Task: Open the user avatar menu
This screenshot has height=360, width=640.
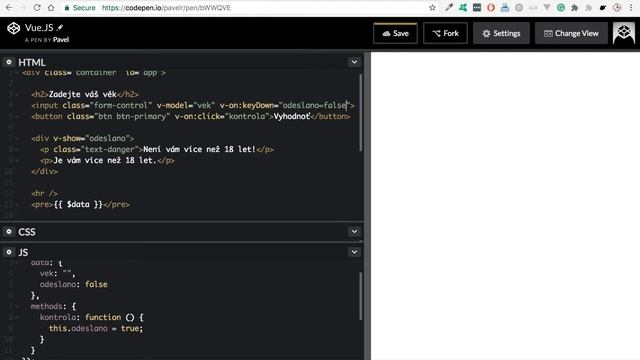Action: click(x=623, y=33)
